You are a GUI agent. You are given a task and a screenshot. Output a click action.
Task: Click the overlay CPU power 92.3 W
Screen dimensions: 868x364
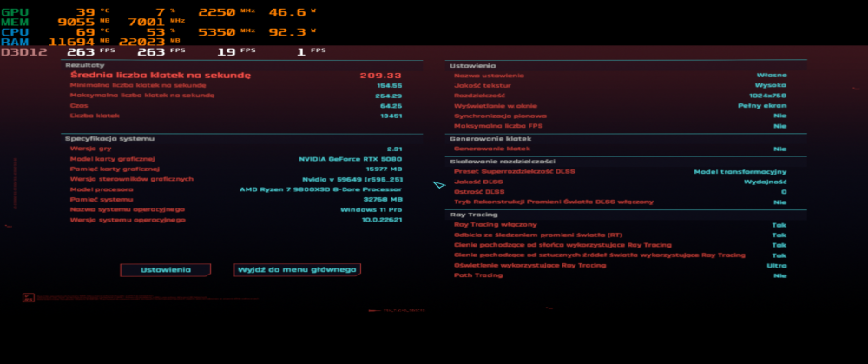[292, 32]
